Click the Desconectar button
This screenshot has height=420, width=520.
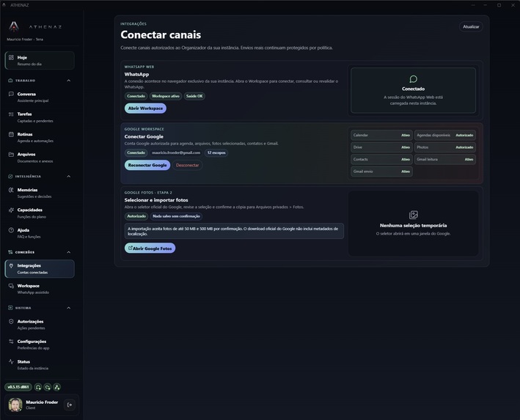coord(187,165)
